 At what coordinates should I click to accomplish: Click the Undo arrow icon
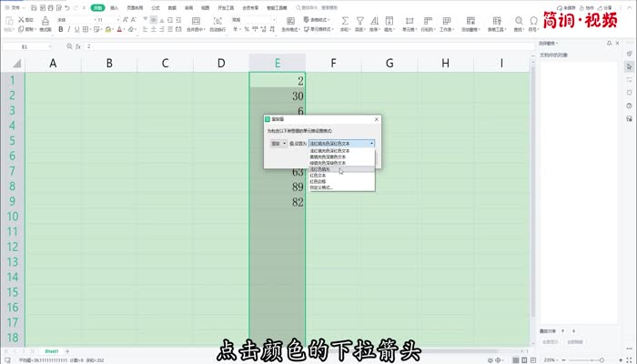[66, 7]
